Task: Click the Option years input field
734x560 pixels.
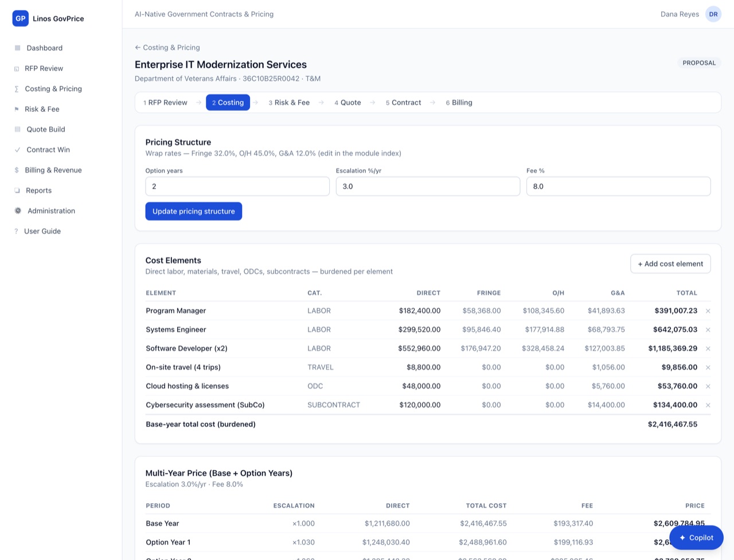Action: pos(237,186)
